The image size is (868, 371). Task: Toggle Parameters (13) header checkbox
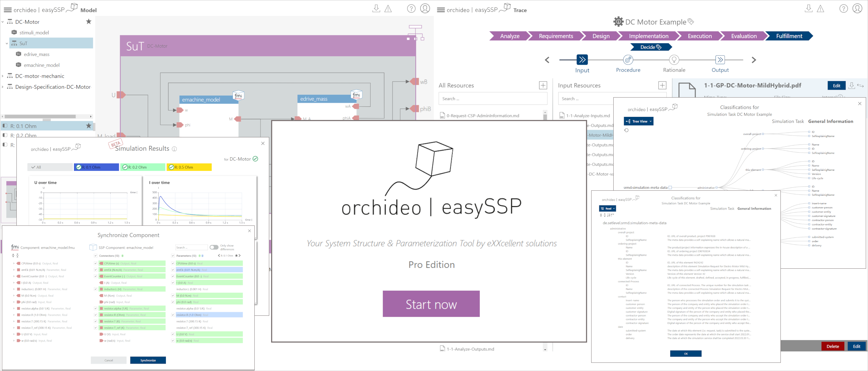pos(173,256)
